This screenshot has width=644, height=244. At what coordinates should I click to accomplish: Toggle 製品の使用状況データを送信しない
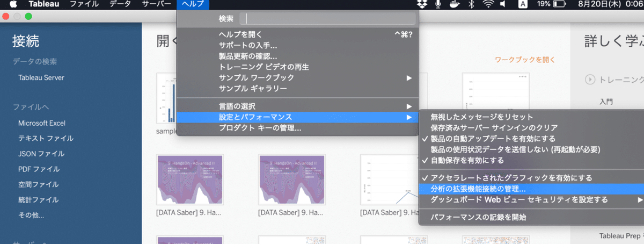pos(531,149)
